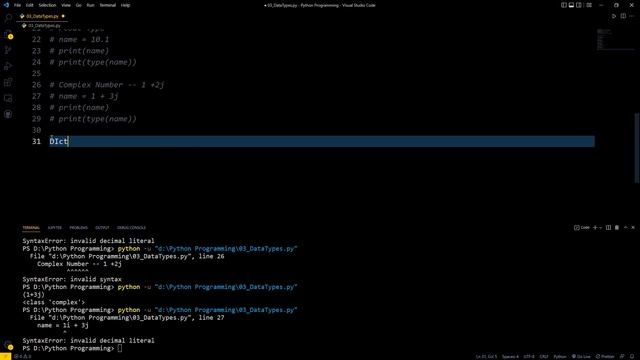640x360 pixels.
Task: Maximize the terminal panel with chevron up
Action: 625,227
